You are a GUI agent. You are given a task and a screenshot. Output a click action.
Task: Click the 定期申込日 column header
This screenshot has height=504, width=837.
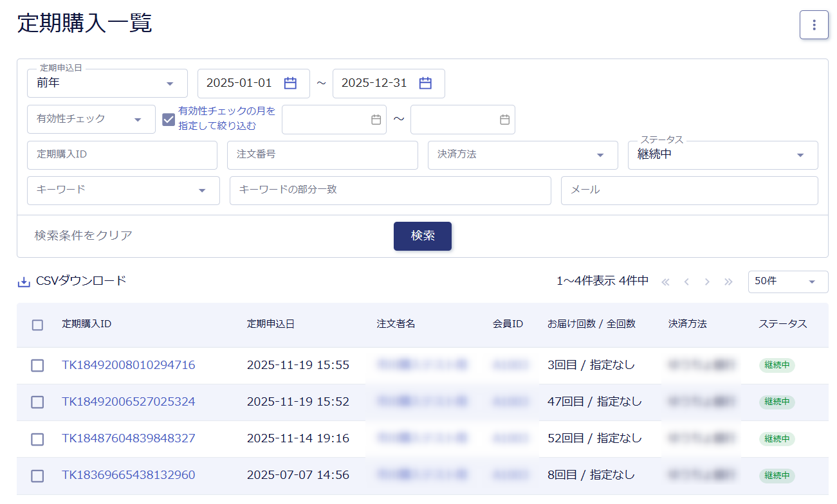(x=271, y=324)
